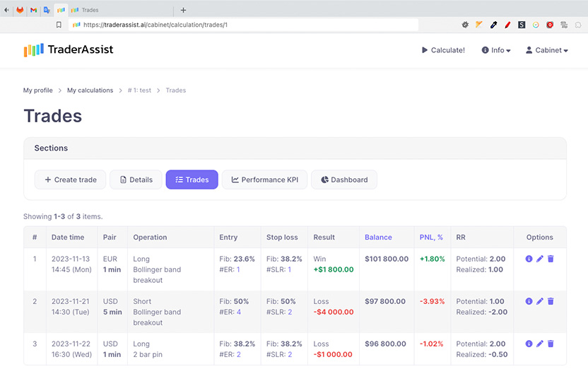Image resolution: width=588 pixels, height=391 pixels.
Task: Click the browser bookmark icon
Action: pos(59,25)
